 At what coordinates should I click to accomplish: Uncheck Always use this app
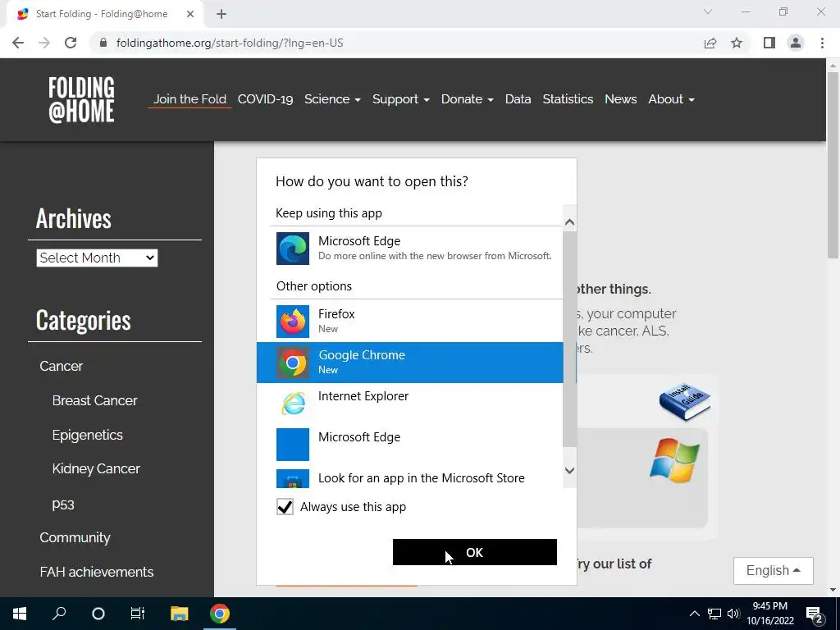tap(285, 507)
